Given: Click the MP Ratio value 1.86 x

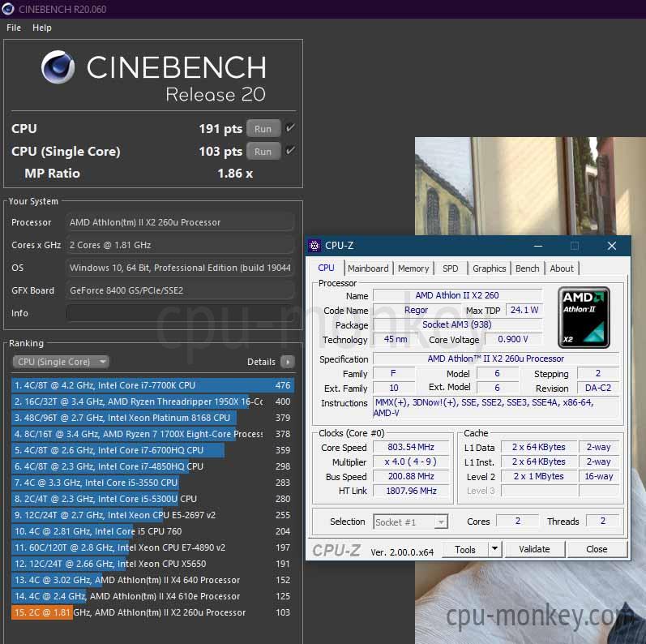Looking at the screenshot, I should (x=235, y=173).
